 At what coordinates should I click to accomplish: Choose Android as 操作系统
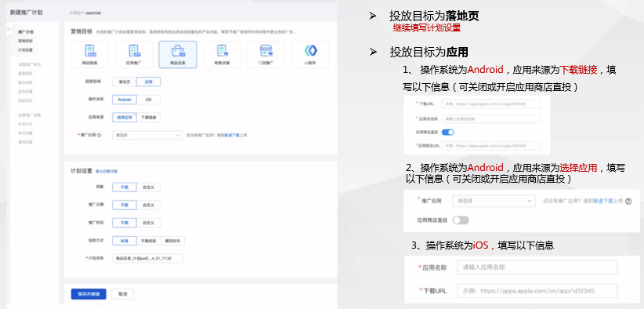[125, 100]
